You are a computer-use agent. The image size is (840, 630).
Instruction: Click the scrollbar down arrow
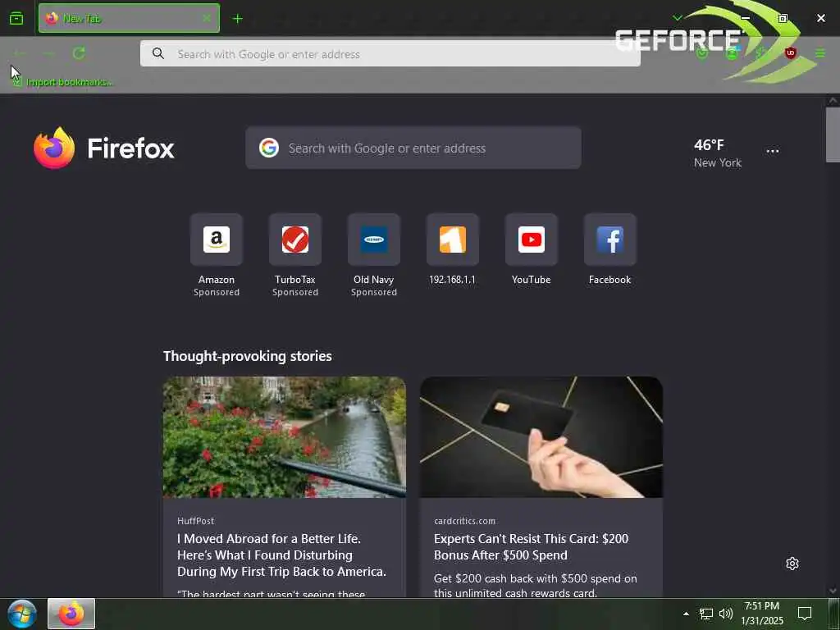(833, 591)
